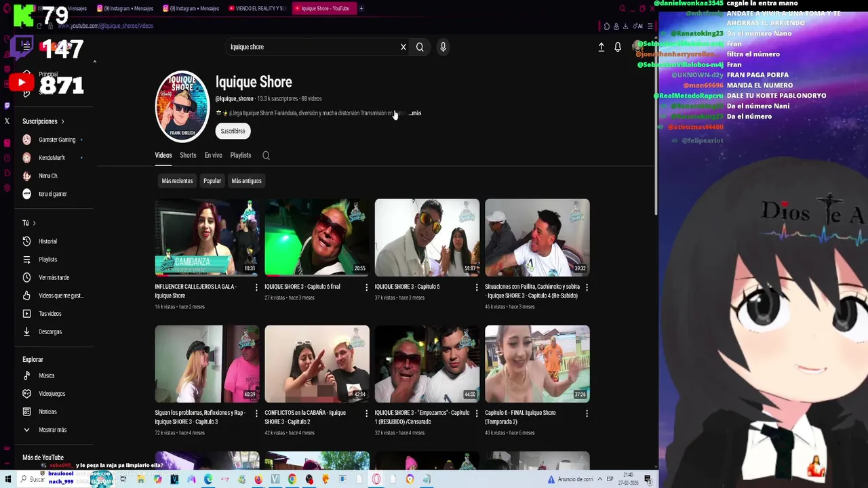
Task: Open options menu for IQUIQUE SHORE 3 Capitulo 5
Action: (477, 287)
